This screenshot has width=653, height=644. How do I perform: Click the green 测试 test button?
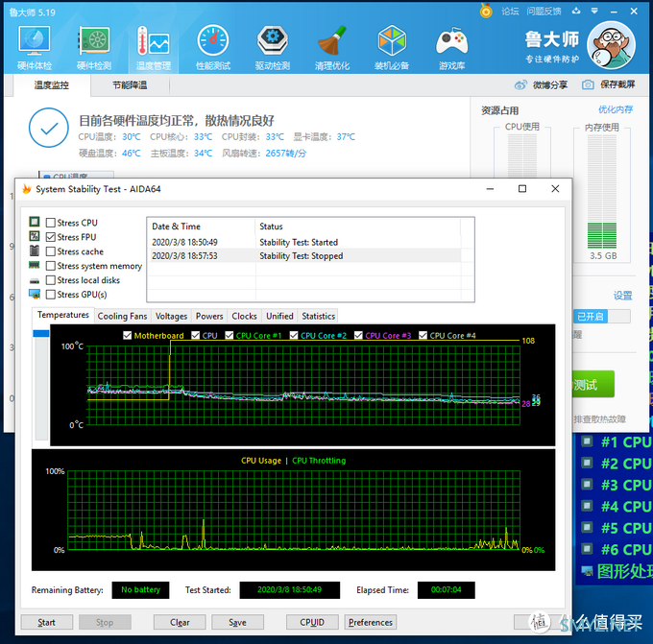point(593,384)
